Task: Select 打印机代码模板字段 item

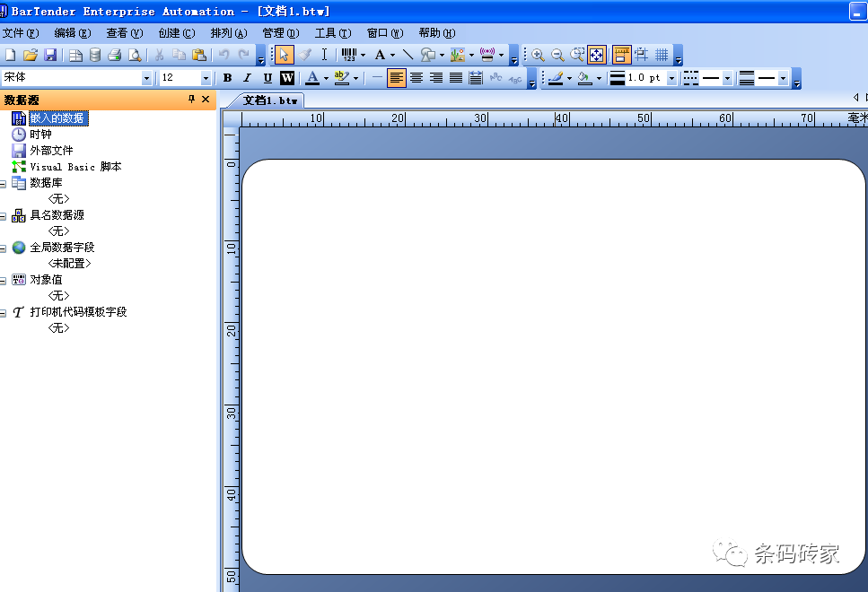Action: click(x=78, y=312)
